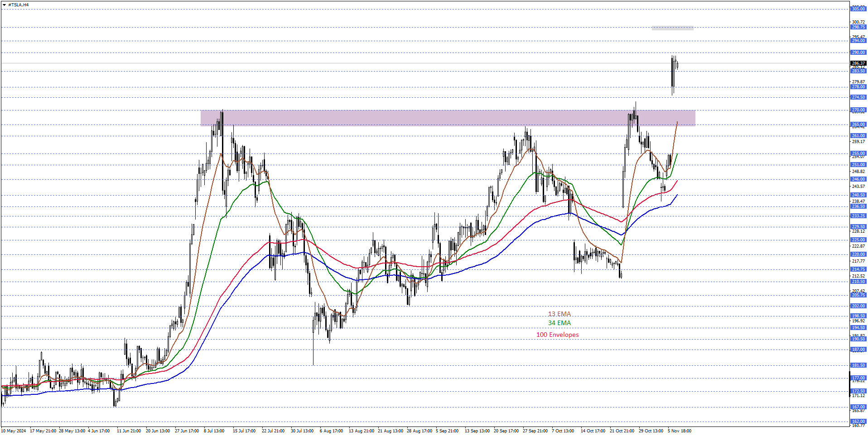This screenshot has height=436, width=868.
Task: Click the 205.75 level price label
Action: pyautogui.click(x=858, y=295)
